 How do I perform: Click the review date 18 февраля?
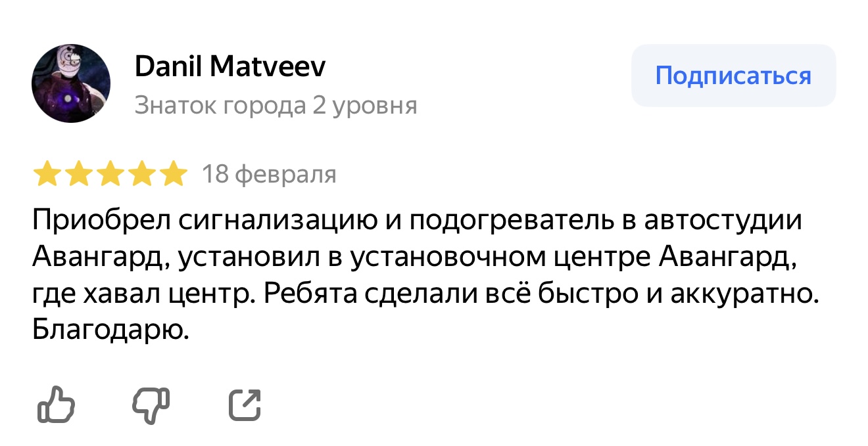point(268,175)
